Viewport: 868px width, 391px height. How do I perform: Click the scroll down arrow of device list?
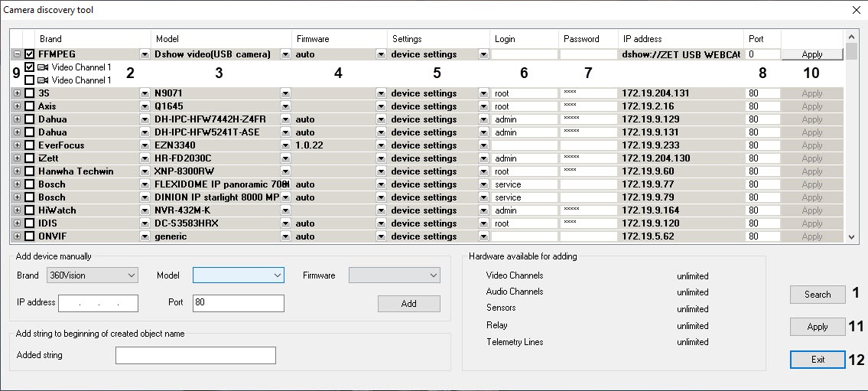pyautogui.click(x=853, y=237)
